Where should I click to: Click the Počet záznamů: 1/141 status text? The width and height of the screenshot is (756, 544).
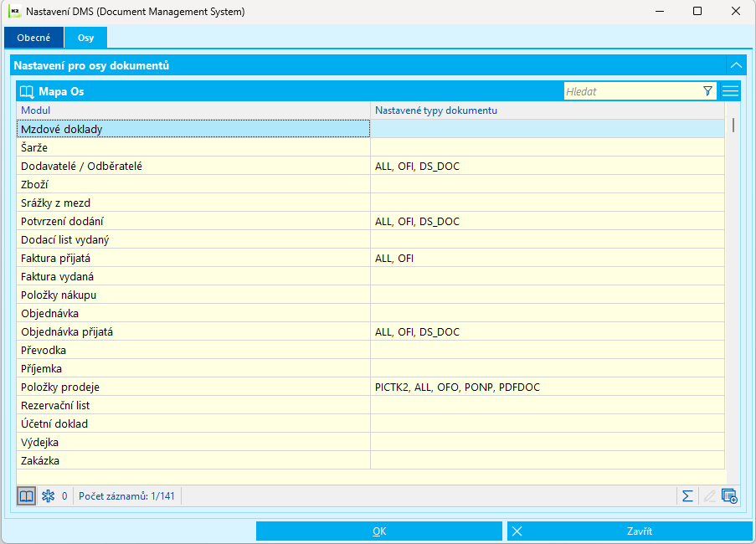(x=126, y=495)
